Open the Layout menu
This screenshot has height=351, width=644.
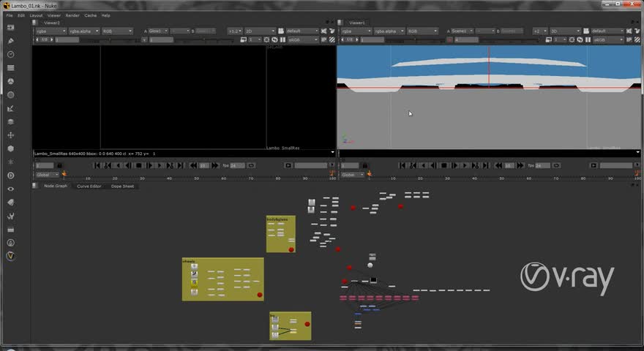coord(36,15)
